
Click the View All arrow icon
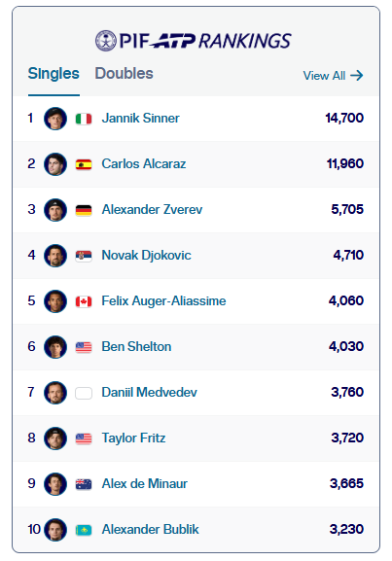tap(357, 76)
